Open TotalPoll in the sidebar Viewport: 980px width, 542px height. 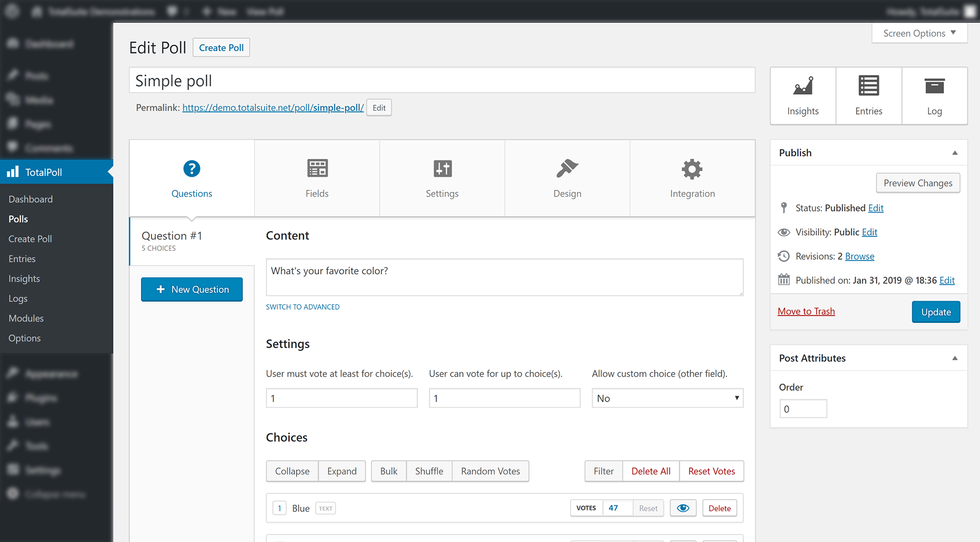[56, 172]
